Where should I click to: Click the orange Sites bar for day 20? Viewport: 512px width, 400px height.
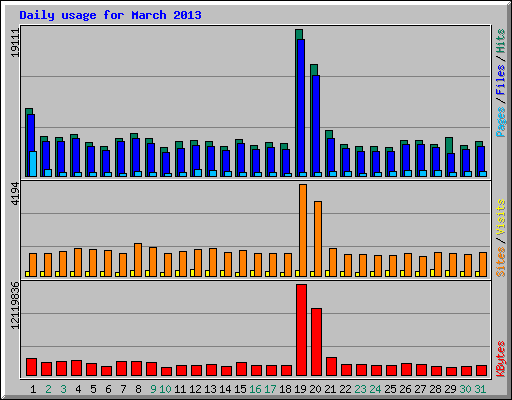(318, 239)
